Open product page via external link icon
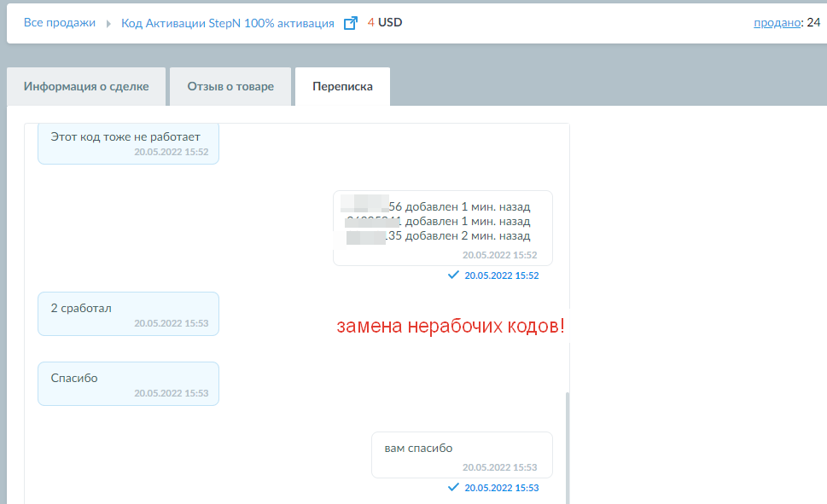This screenshot has height=504, width=827. [x=350, y=23]
